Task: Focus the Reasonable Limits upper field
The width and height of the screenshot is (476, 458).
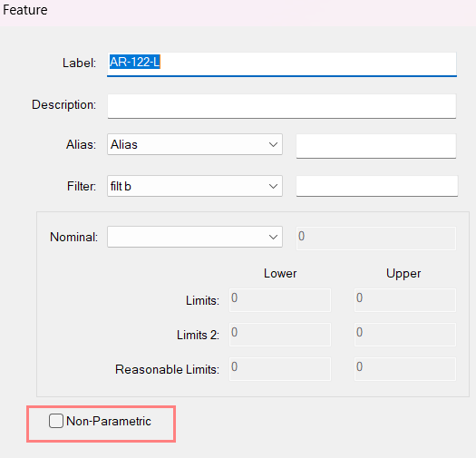Action: [x=405, y=369]
